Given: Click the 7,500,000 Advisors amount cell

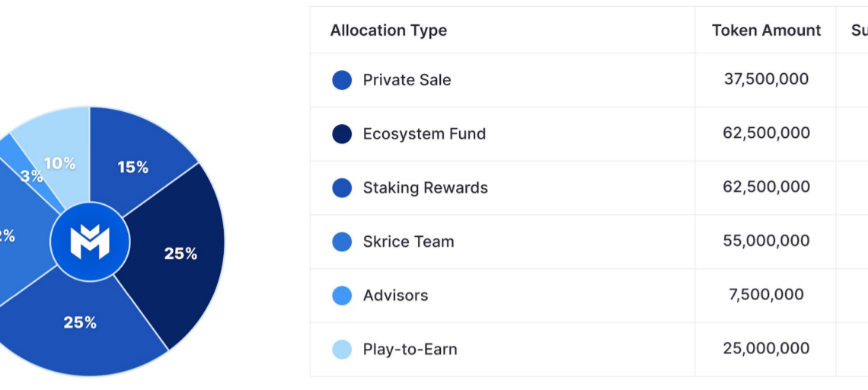Looking at the screenshot, I should pyautogui.click(x=766, y=294).
